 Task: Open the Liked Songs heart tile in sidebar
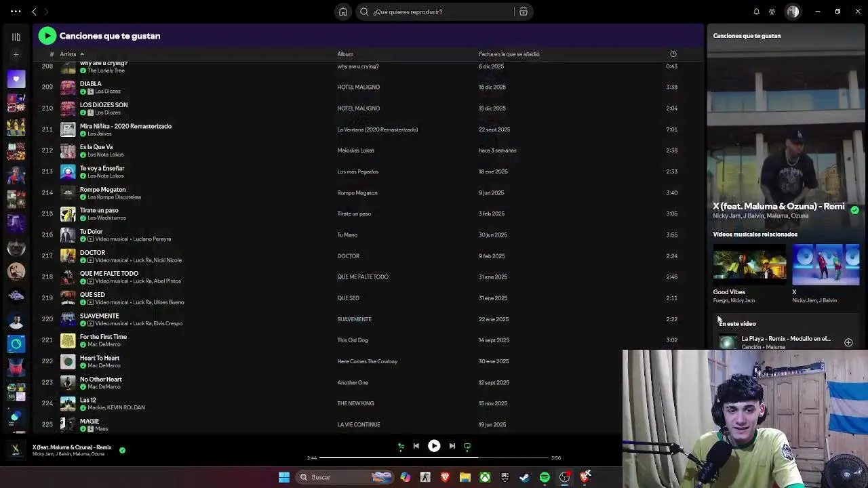click(16, 79)
